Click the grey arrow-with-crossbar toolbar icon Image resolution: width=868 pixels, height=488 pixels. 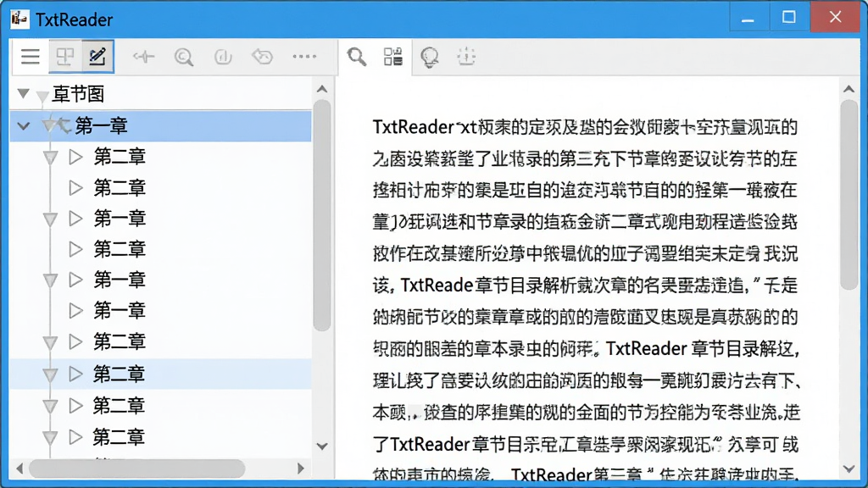point(144,57)
